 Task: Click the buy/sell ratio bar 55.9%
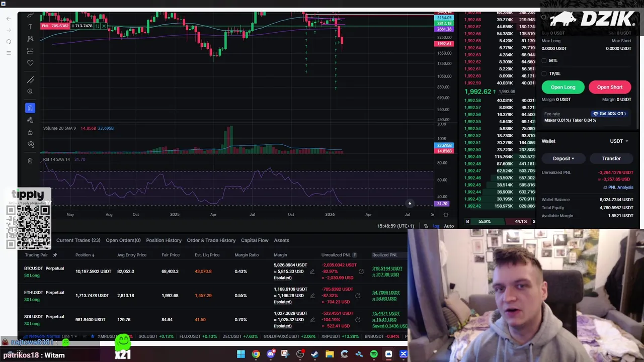[x=501, y=222]
